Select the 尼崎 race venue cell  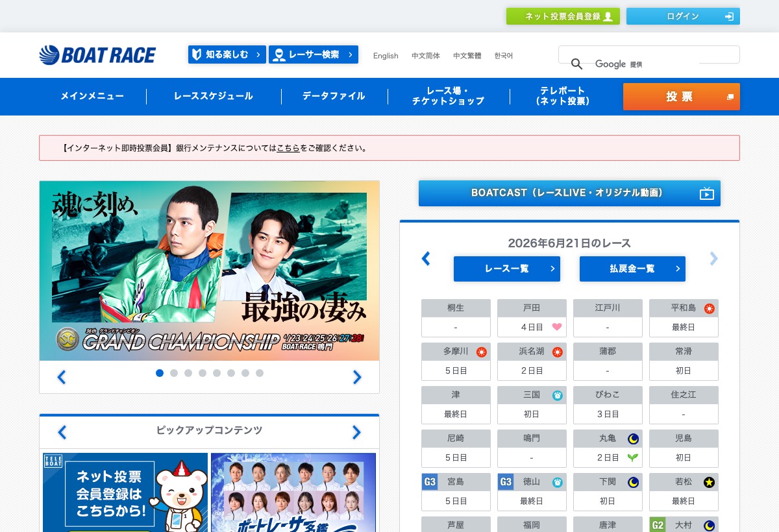pyautogui.click(x=456, y=448)
